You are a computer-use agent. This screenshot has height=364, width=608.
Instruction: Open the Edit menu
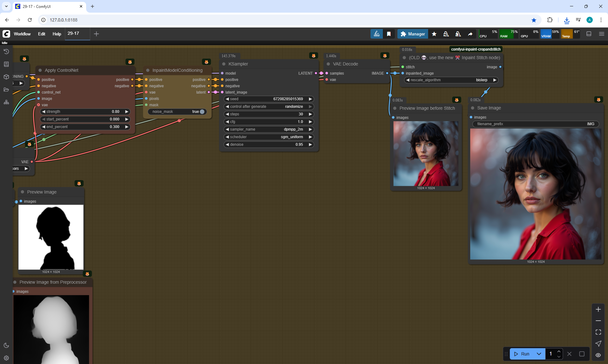pos(41,34)
